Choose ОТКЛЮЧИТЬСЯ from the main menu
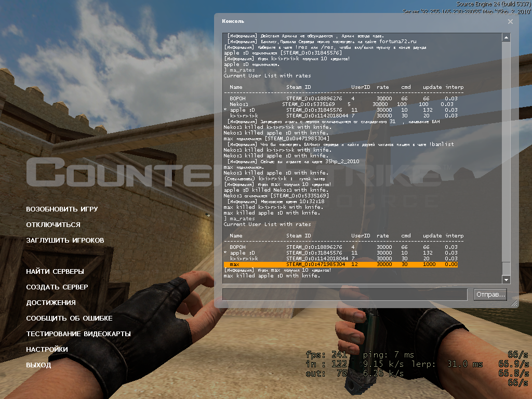532x399 pixels. coord(54,224)
